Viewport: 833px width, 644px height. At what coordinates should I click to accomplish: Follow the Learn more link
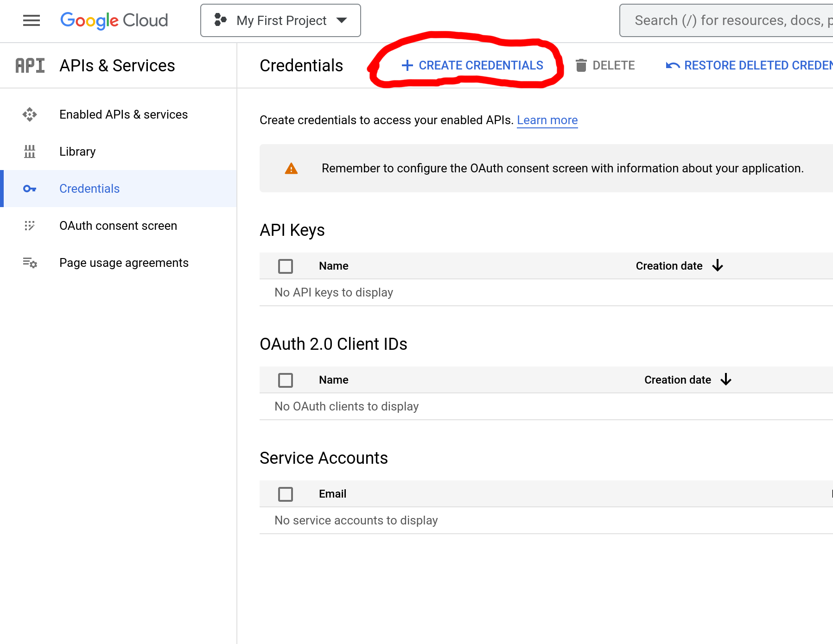coord(547,120)
